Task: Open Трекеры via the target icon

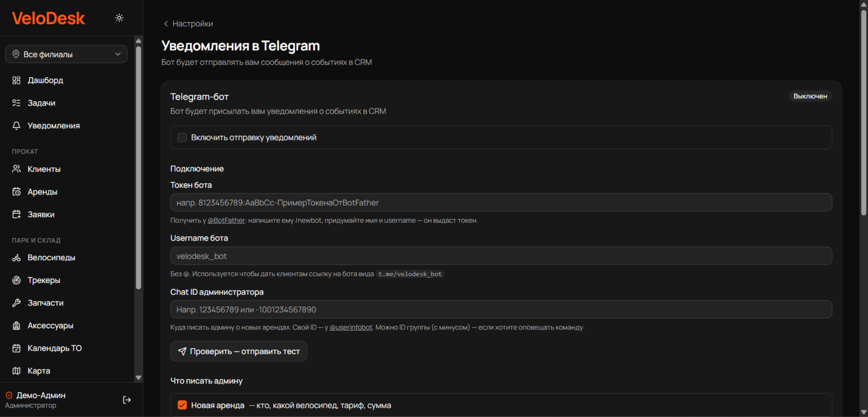Action: point(16,280)
